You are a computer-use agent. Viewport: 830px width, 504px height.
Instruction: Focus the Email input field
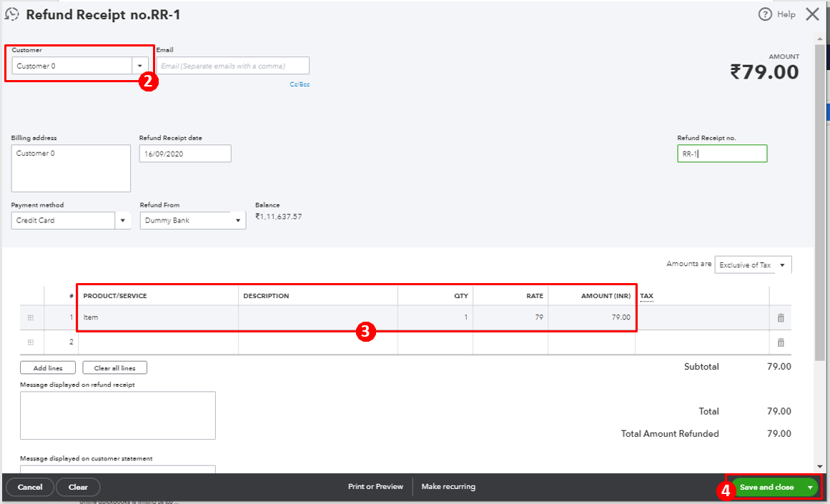point(232,66)
